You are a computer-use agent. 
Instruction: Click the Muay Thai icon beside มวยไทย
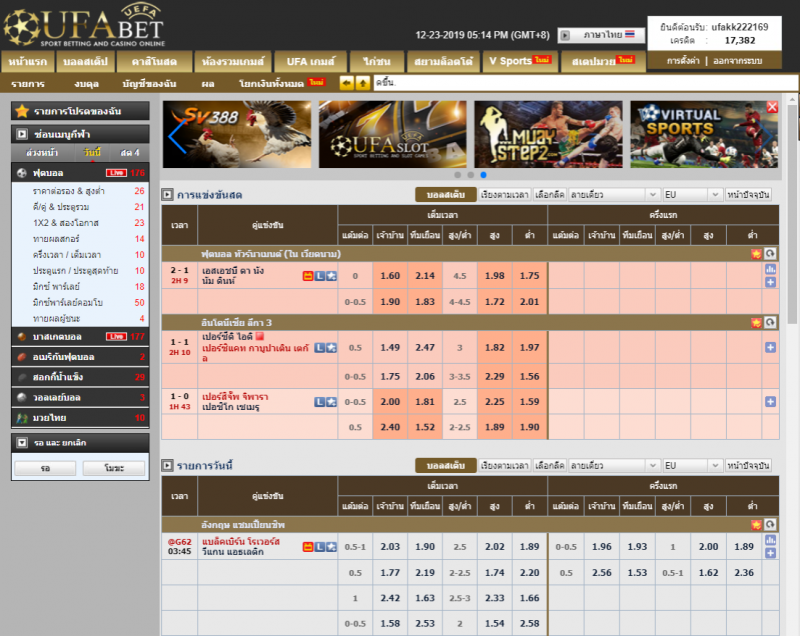pos(22,418)
